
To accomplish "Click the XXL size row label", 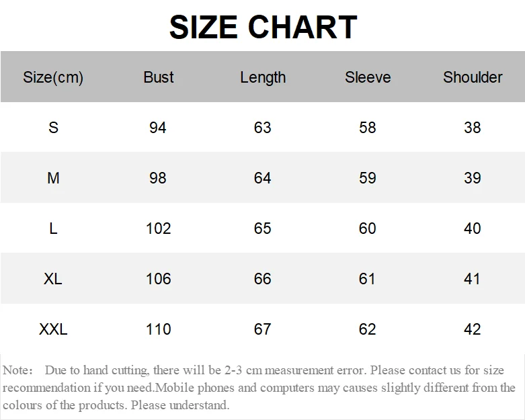I will 53,329.
